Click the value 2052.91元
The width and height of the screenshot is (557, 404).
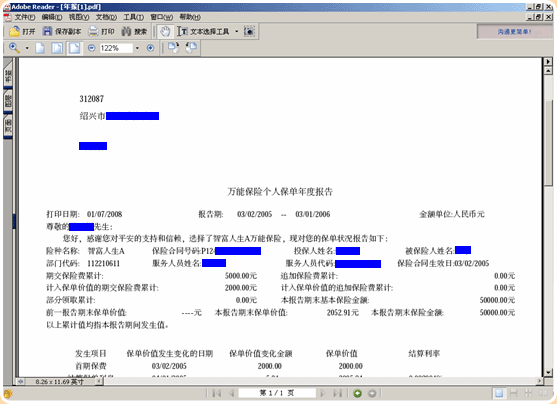343,313
